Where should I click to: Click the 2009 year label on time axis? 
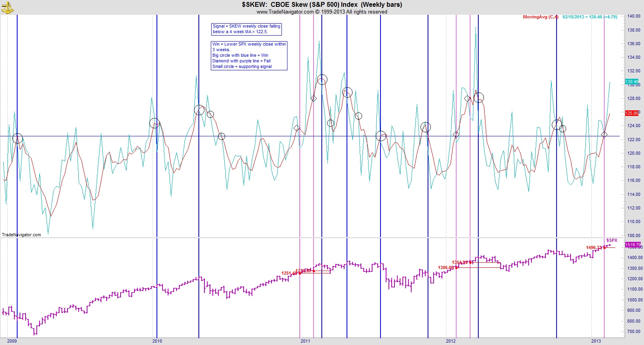(x=12, y=341)
